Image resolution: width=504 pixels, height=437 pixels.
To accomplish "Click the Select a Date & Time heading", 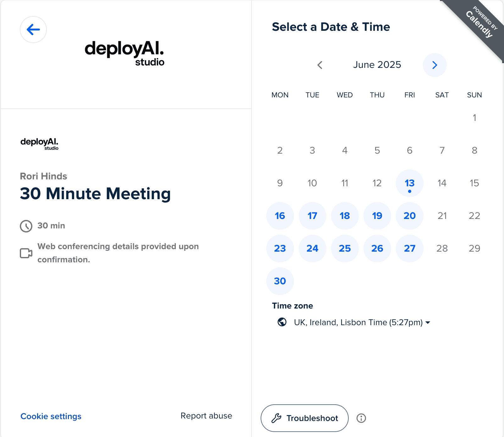I will click(331, 27).
